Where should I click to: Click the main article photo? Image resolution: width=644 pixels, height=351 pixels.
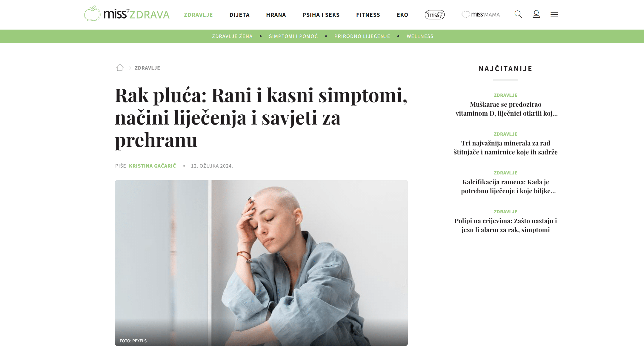tap(261, 263)
